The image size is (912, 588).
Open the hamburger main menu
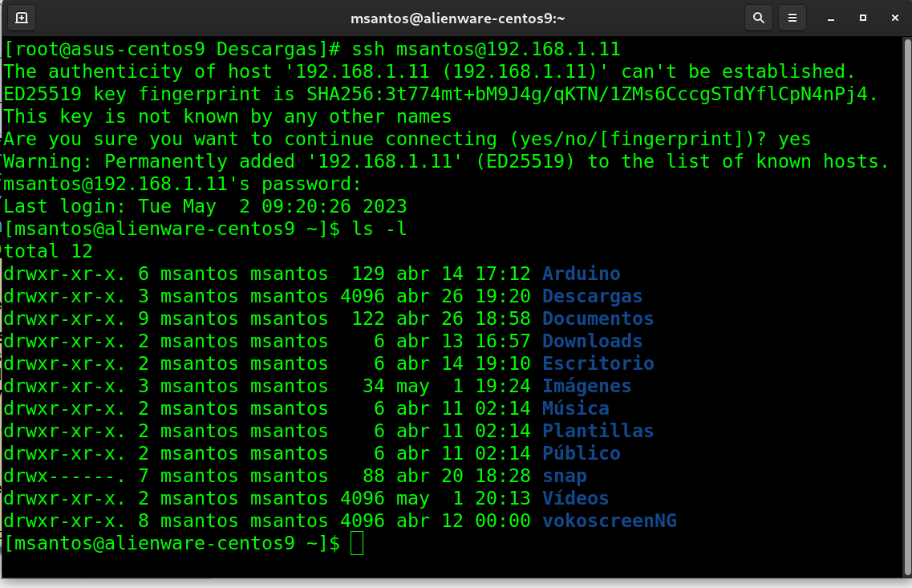[x=792, y=17]
